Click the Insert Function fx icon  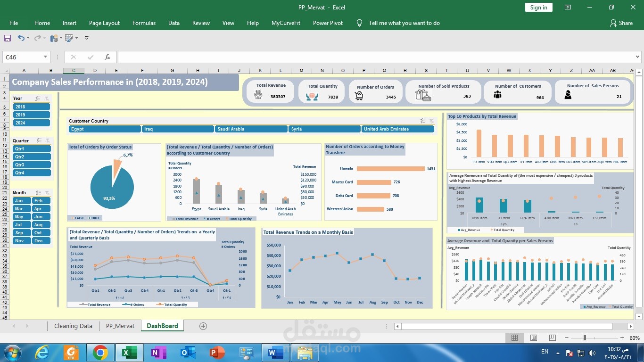tap(107, 57)
